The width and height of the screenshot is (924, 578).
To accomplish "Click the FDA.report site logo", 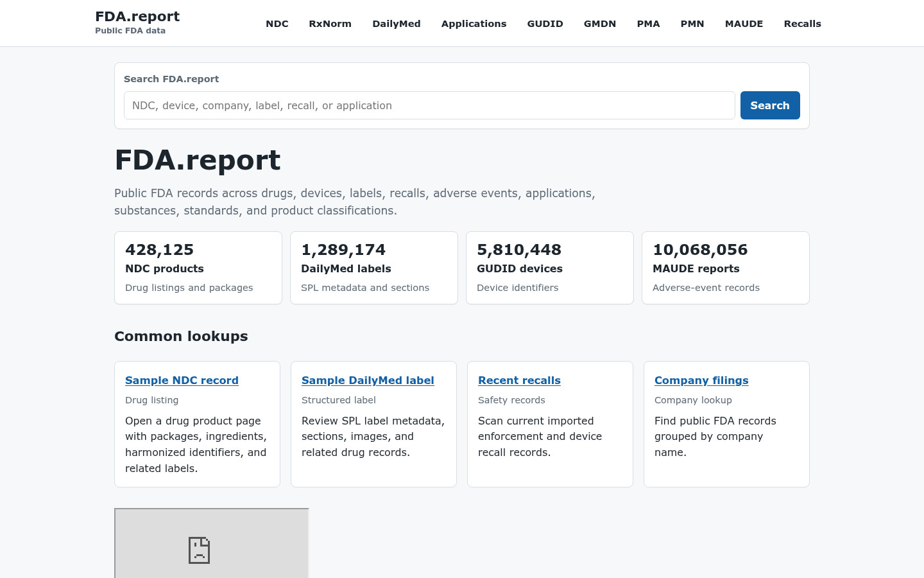I will [137, 17].
